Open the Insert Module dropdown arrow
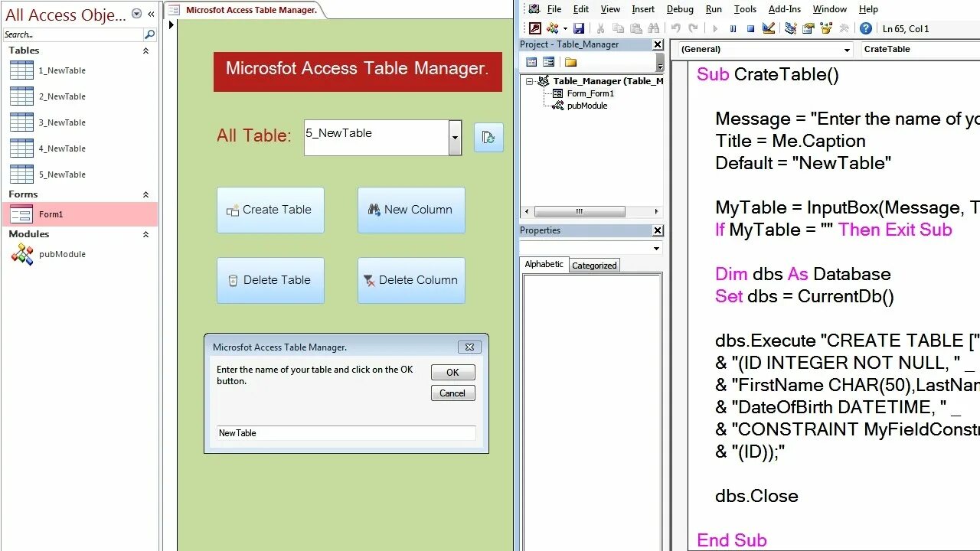The width and height of the screenshot is (980, 551). (x=564, y=28)
